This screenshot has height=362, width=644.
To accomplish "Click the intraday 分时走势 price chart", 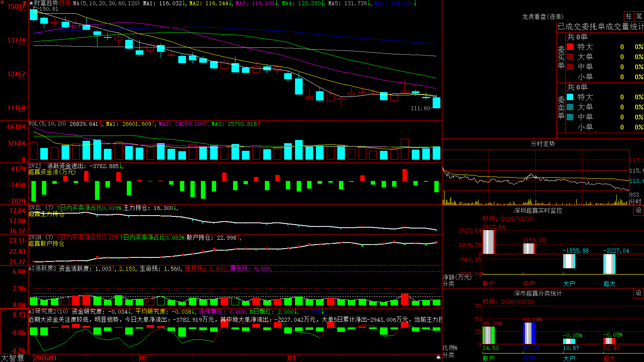I will pos(536,170).
